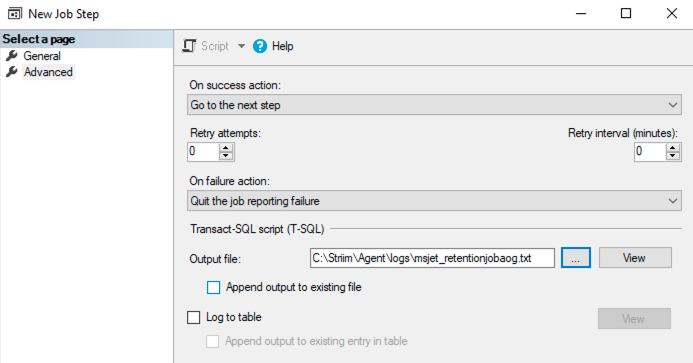Click the New Job Step window icon
The width and height of the screenshot is (693, 363).
click(x=15, y=14)
